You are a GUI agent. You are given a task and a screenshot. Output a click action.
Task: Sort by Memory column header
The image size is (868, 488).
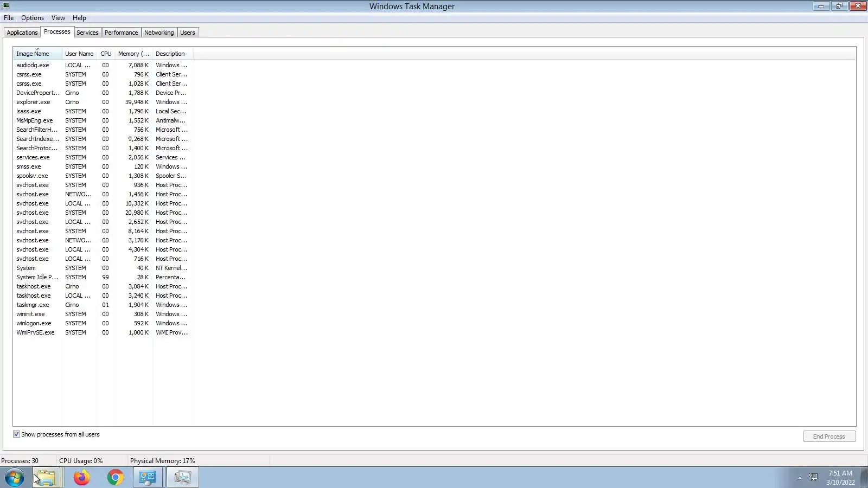click(x=133, y=54)
